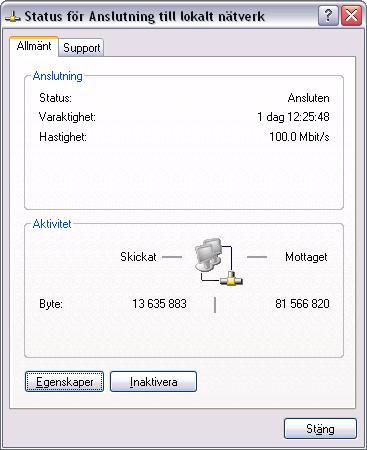
Task: Click the Varaktighet label
Action: (67, 117)
